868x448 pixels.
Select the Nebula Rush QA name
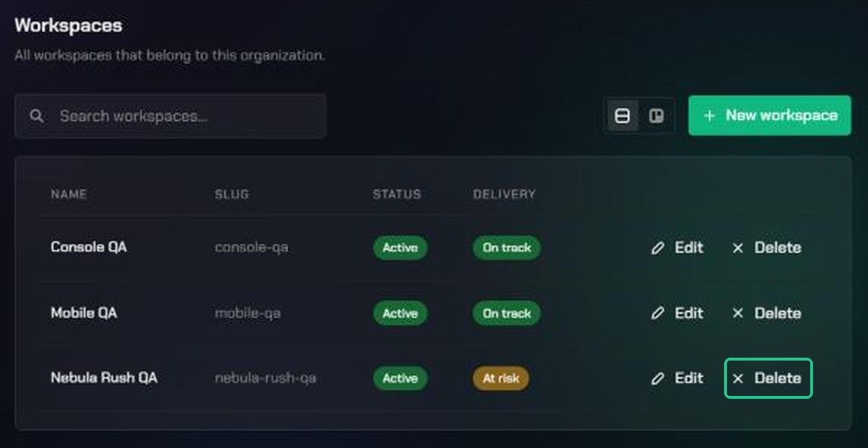point(104,378)
